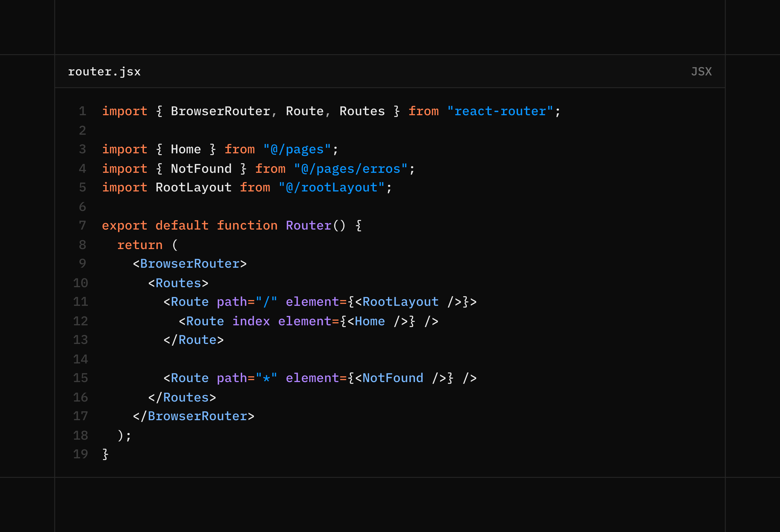The width and height of the screenshot is (780, 532).
Task: Click the return keyword on line 8
Action: (140, 245)
